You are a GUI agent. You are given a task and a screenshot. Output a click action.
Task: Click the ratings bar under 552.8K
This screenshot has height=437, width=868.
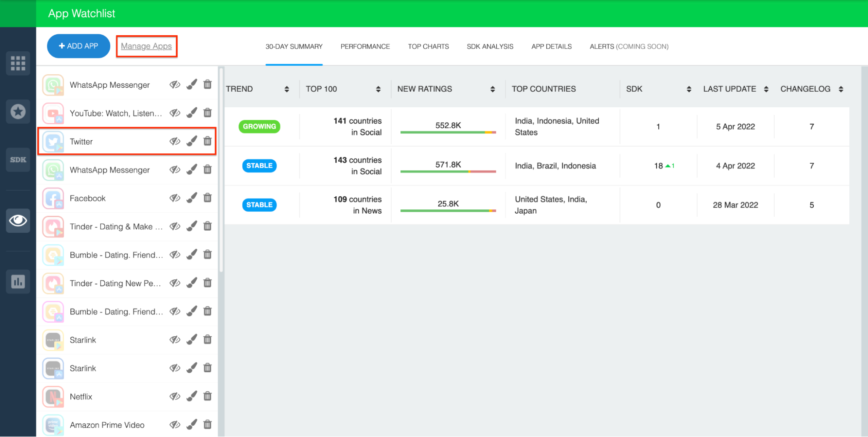448,132
